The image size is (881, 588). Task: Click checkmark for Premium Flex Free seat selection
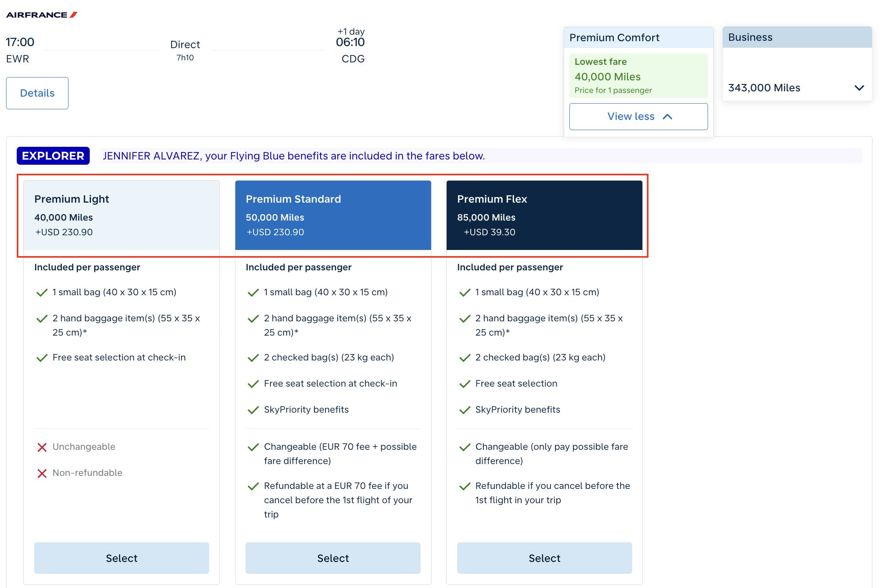coord(465,384)
